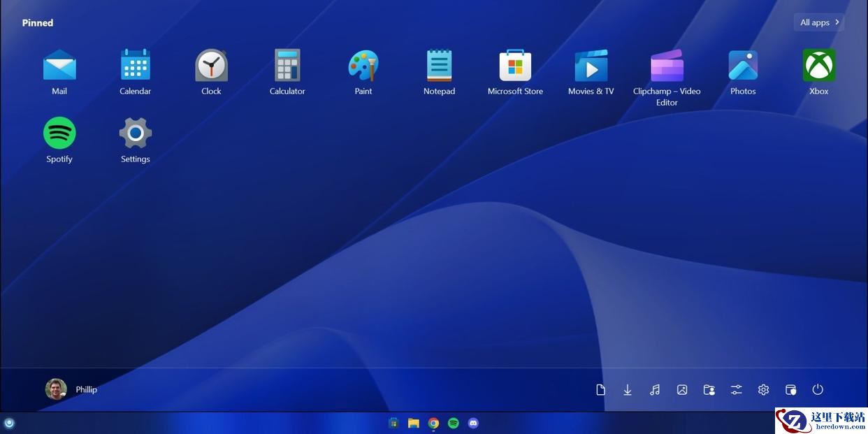Open the Music folder shortcut
This screenshot has width=868, height=434.
[655, 390]
